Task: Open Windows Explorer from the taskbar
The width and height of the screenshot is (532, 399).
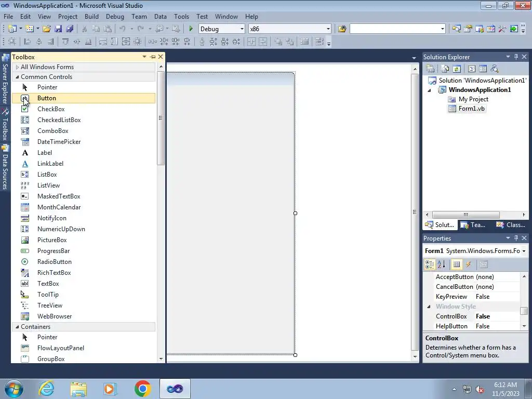Action: click(78, 389)
